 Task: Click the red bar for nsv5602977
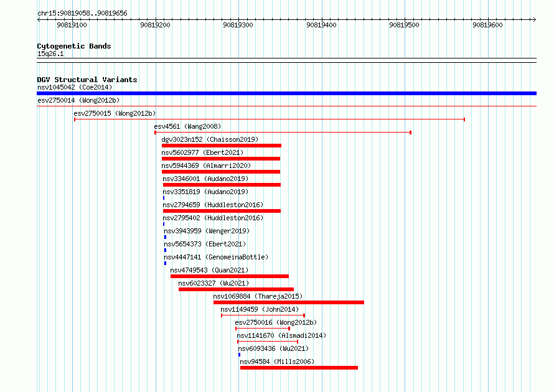[221, 159]
